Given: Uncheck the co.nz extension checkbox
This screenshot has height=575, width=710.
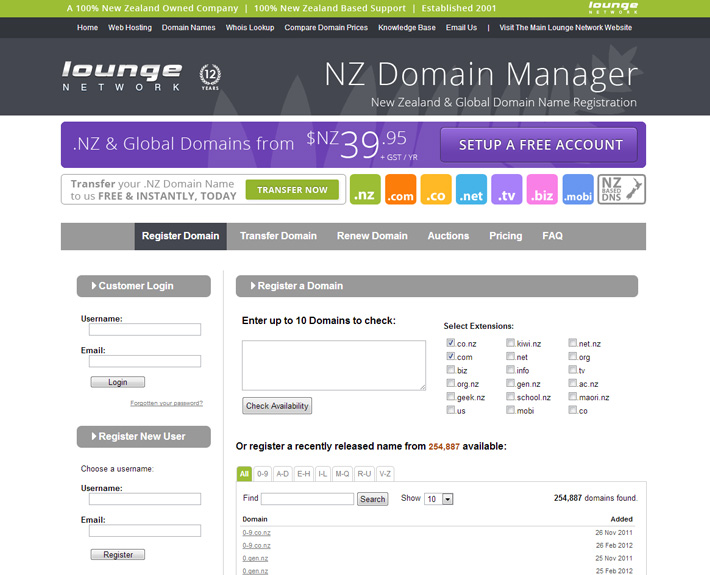Looking at the screenshot, I should pos(451,343).
